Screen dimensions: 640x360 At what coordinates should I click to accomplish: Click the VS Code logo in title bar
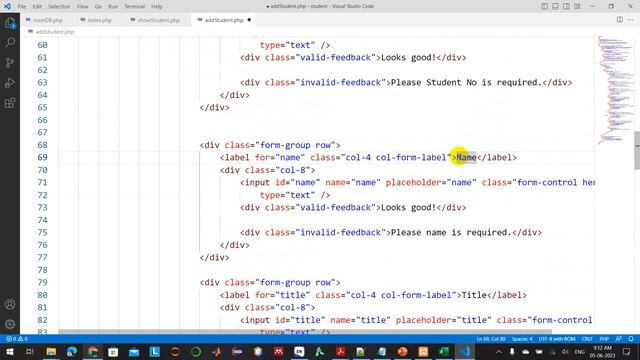[x=7, y=6]
